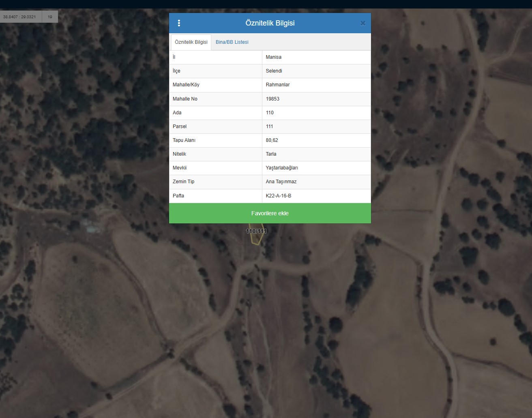Click the coordinates display 38.8407 : 29.0321
This screenshot has height=418, width=532.
point(19,17)
